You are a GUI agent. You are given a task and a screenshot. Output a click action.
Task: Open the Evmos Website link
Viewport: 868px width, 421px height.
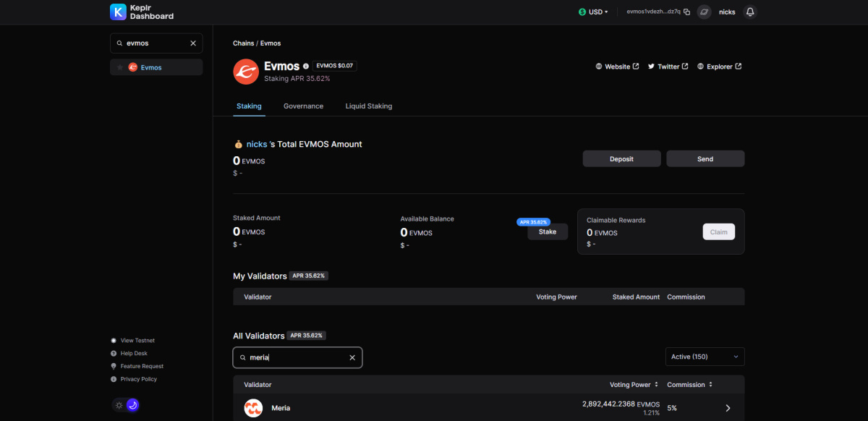pos(617,67)
